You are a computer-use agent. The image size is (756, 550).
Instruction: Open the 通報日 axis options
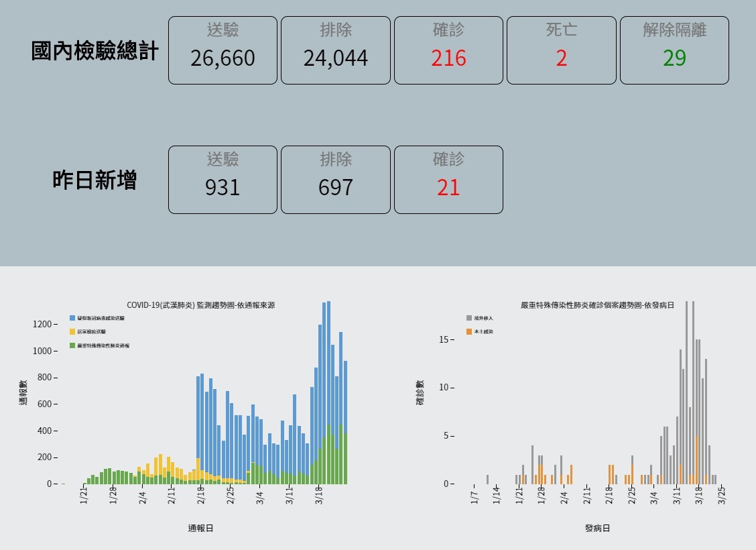[201, 528]
